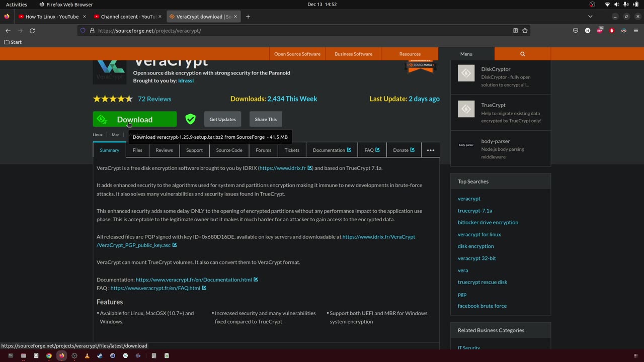
Task: Show applications grid in taskbar
Action: coord(635,355)
